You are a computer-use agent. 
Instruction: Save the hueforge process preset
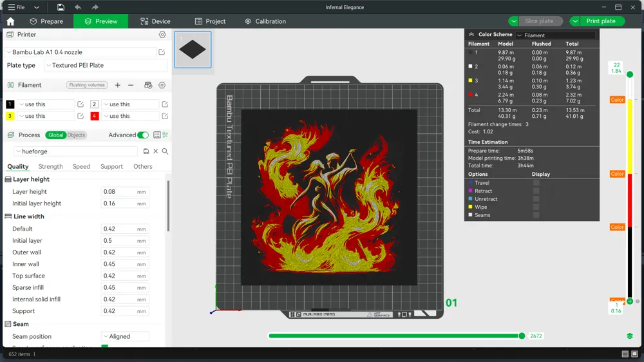(x=146, y=151)
